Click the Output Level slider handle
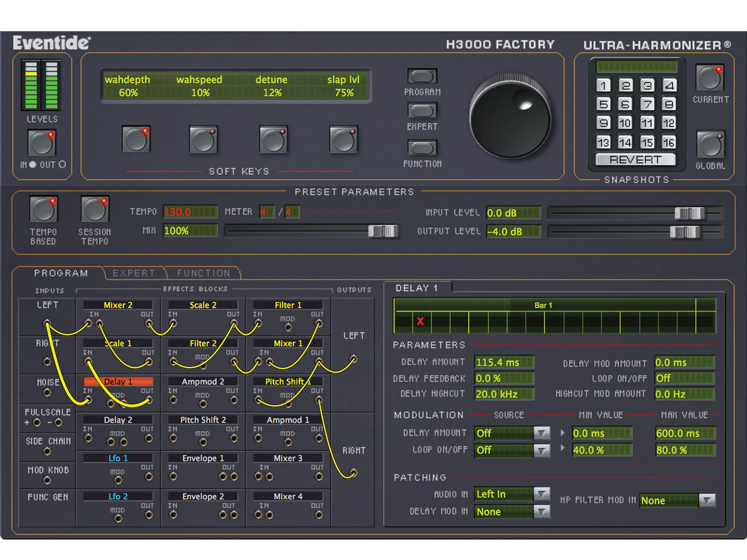 pos(685,232)
